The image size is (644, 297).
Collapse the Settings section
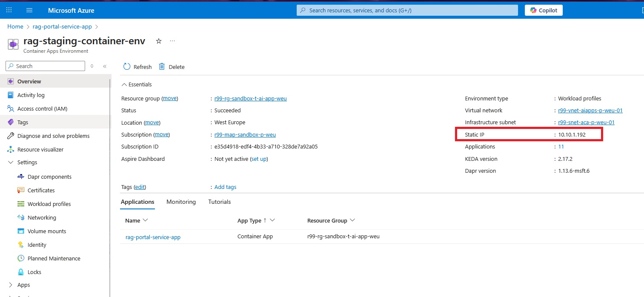pos(10,162)
